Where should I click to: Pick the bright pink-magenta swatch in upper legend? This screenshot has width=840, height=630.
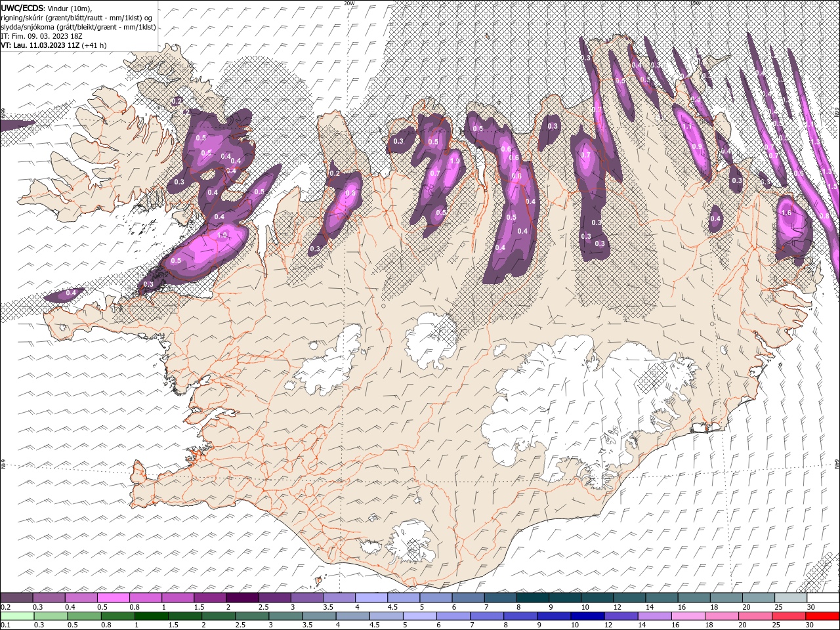[x=114, y=598]
